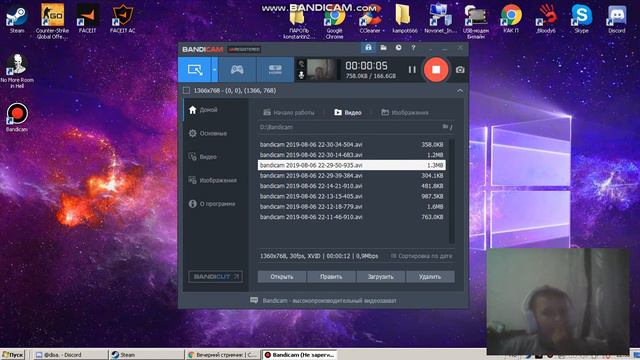Open the Видео sidebar section
The image size is (640, 360).
(215, 157)
